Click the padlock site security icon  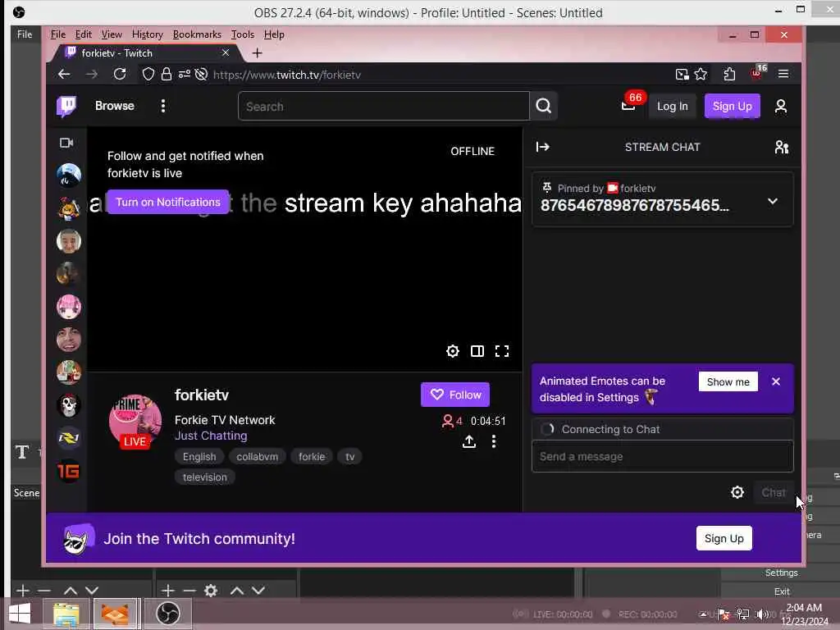[x=166, y=74]
